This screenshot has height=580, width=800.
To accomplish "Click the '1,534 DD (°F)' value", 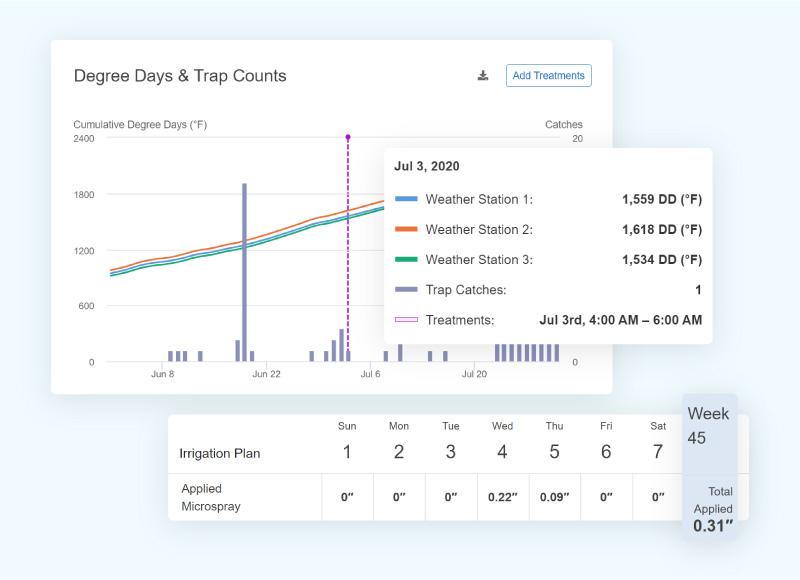I will point(662,260).
